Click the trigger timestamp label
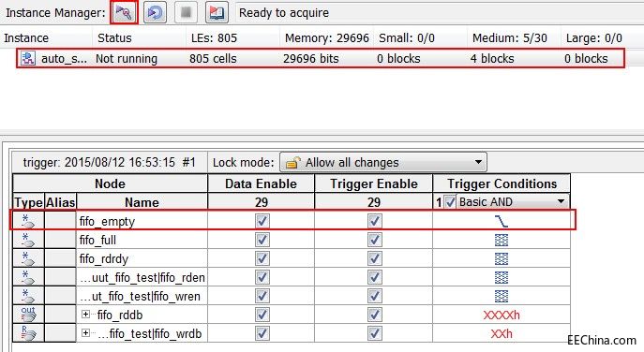The image size is (644, 352). click(110, 163)
